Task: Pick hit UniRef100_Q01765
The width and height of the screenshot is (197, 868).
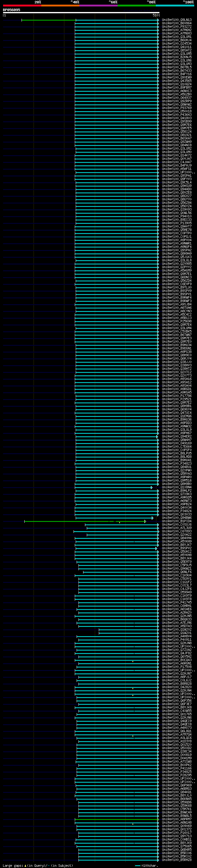Action: pos(176,714)
